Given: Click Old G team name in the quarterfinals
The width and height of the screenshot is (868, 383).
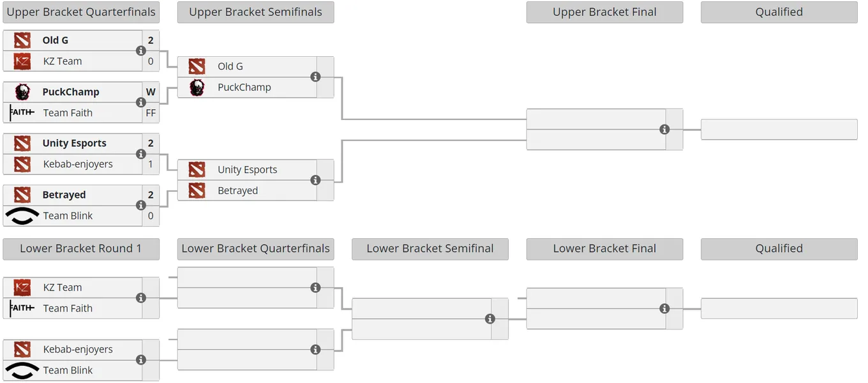Looking at the screenshot, I should [x=56, y=40].
